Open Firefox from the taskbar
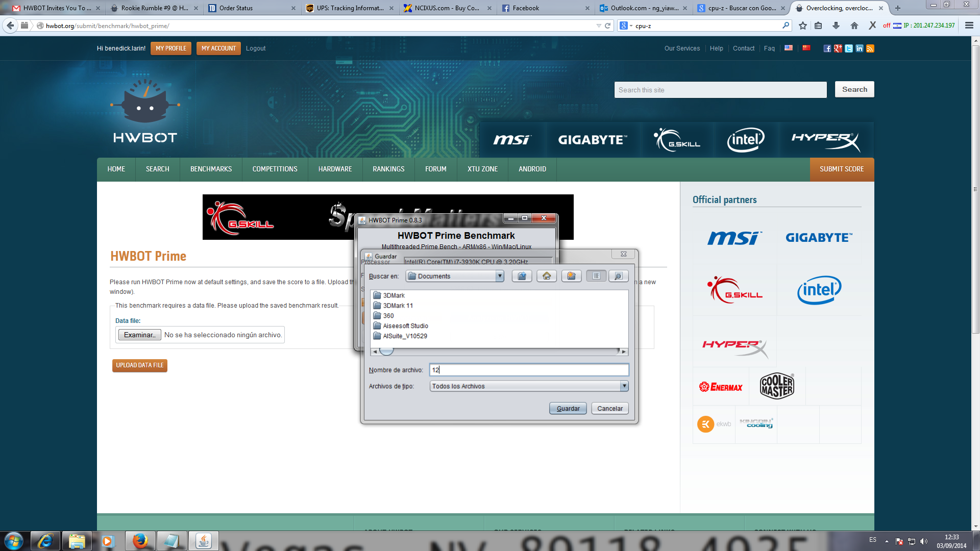The width and height of the screenshot is (980, 551). coord(140,541)
